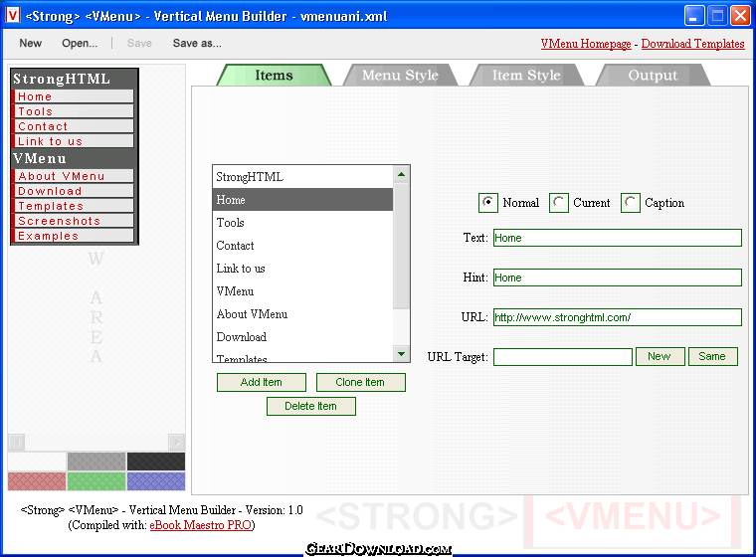Click into the URL input field
Image resolution: width=756 pixels, height=557 pixels.
(617, 317)
